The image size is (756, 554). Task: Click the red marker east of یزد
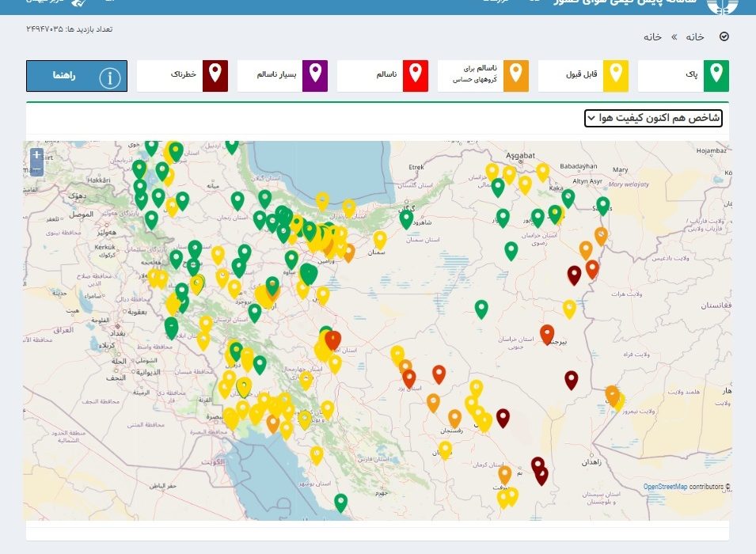click(x=439, y=374)
